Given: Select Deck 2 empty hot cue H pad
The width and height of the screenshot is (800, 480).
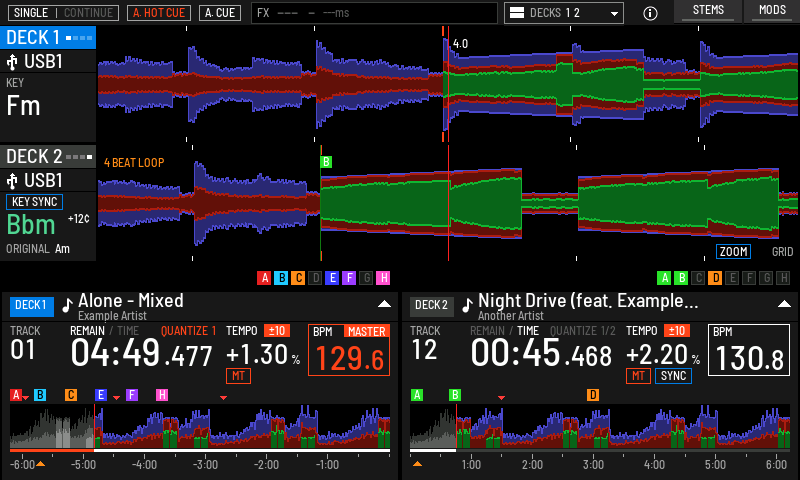Looking at the screenshot, I should tap(783, 278).
